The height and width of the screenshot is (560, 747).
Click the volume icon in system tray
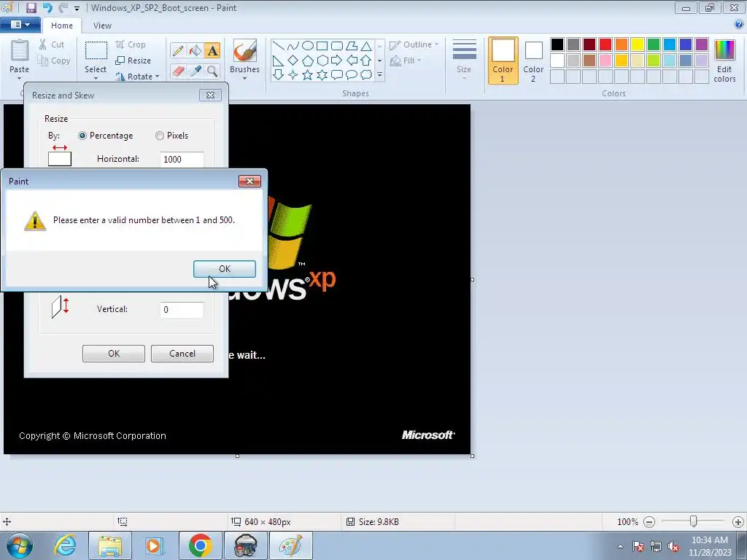pyautogui.click(x=673, y=547)
